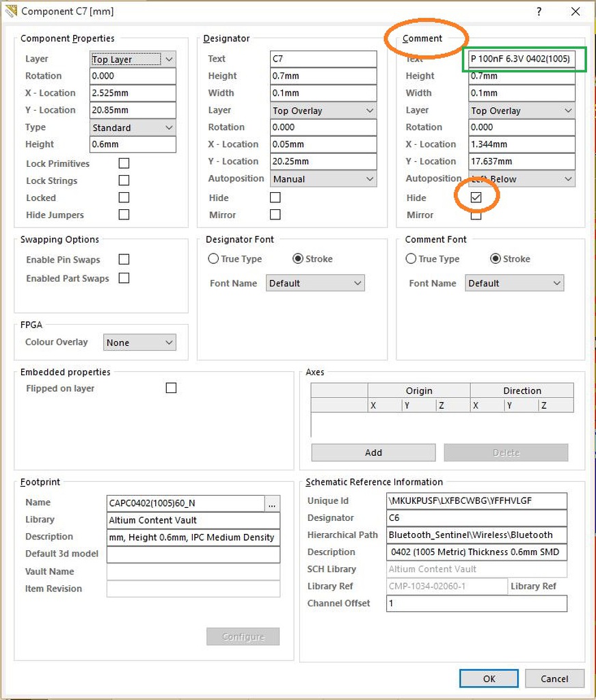Toggle Hide Jumpers checkbox
Image resolution: width=596 pixels, height=700 pixels.
tap(124, 215)
